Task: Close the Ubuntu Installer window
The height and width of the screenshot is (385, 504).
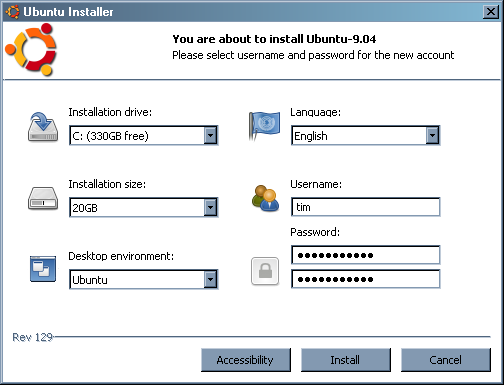Action: [x=491, y=12]
